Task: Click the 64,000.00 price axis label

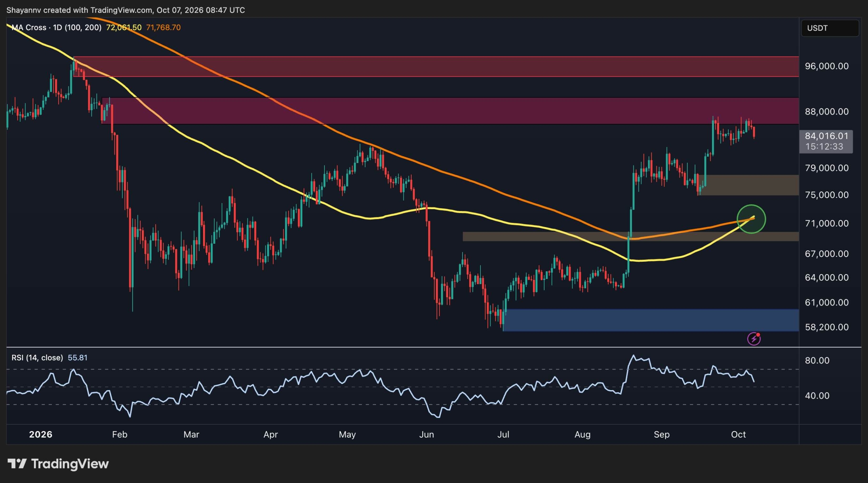Action: coord(827,278)
